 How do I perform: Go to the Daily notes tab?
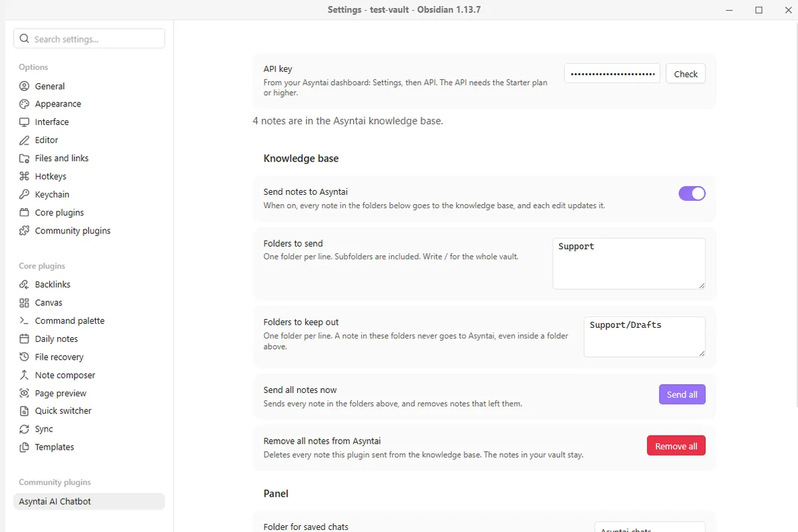pos(89,338)
